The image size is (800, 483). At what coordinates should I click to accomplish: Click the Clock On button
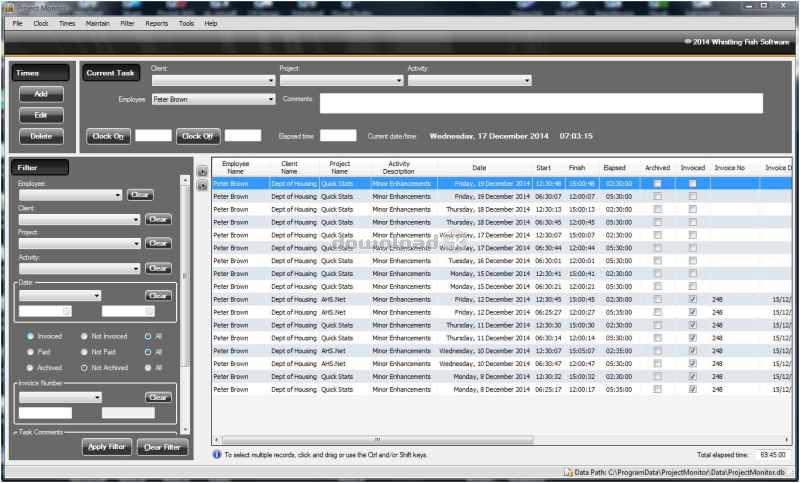tap(108, 137)
